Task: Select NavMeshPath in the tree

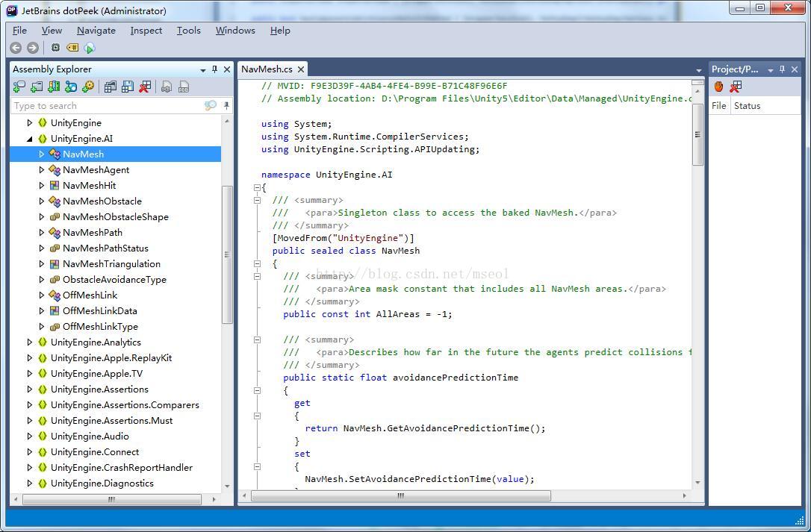Action: click(93, 233)
